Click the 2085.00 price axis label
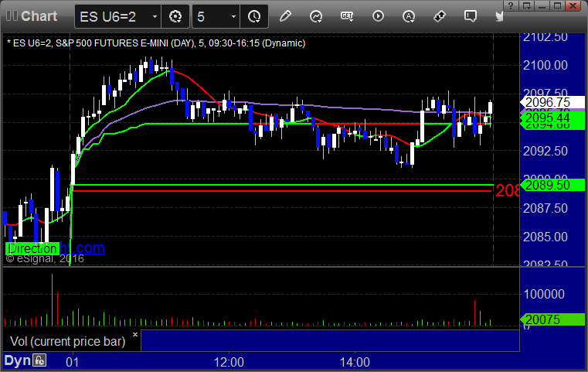 click(x=546, y=237)
